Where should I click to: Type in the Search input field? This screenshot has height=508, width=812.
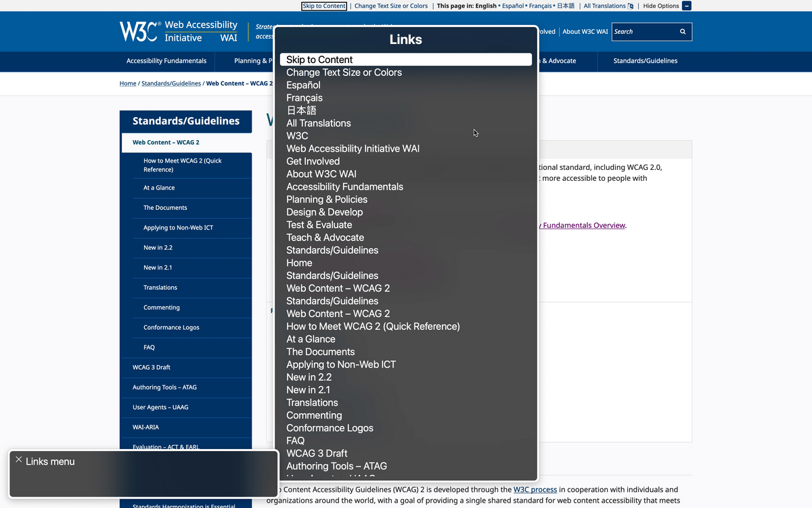point(643,32)
